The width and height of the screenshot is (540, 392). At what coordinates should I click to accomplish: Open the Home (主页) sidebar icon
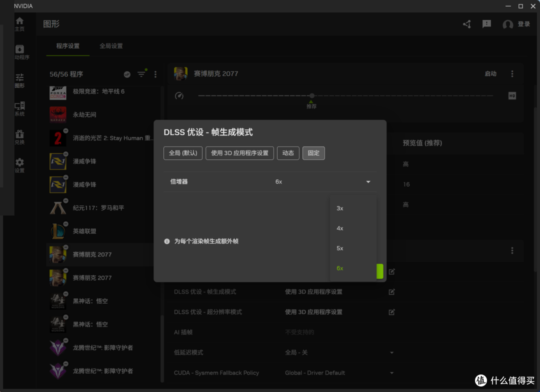19,21
